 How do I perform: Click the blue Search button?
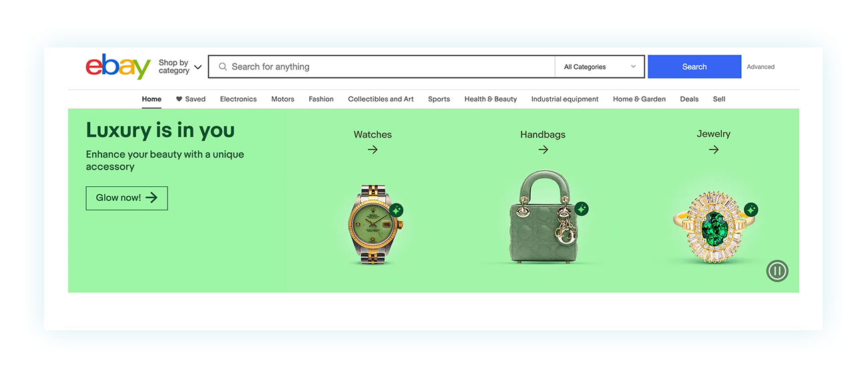click(694, 67)
